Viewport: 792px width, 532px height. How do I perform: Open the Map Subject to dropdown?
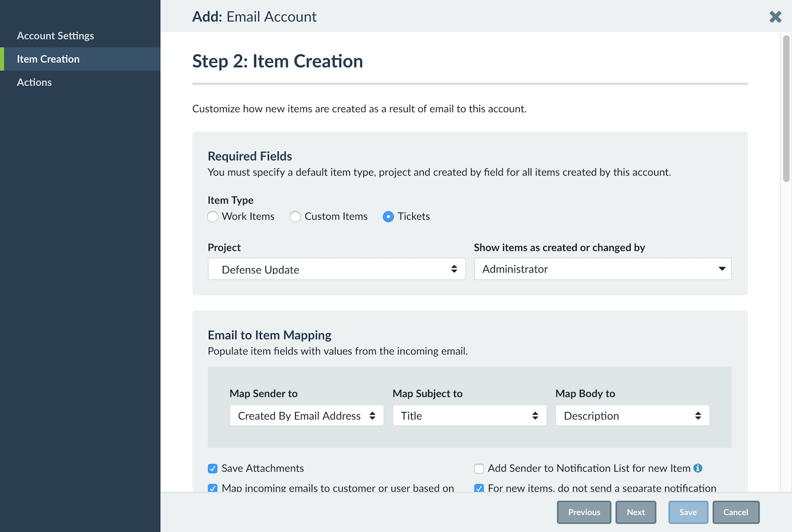coord(470,416)
